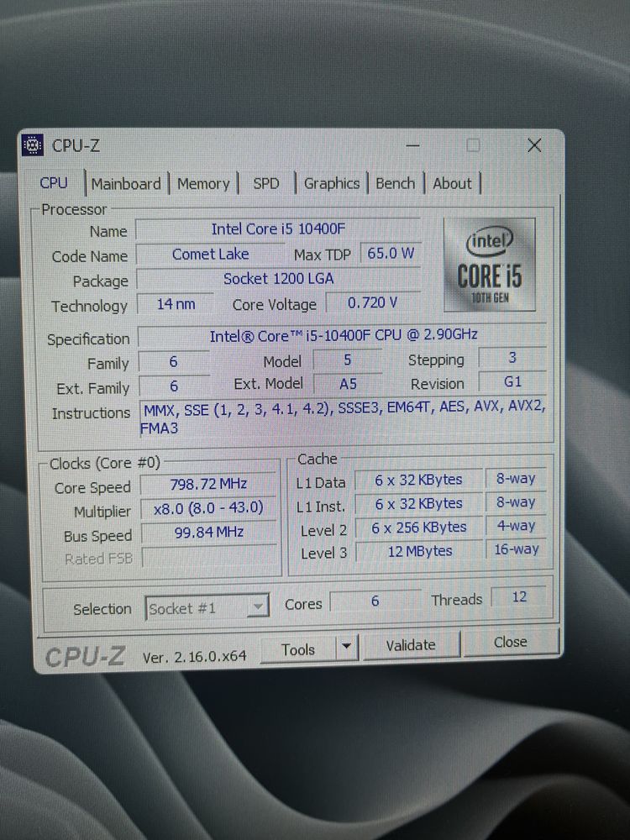The image size is (630, 840).
Task: Click the L1 Data 6 x 32 KBytes value
Action: pos(418,480)
